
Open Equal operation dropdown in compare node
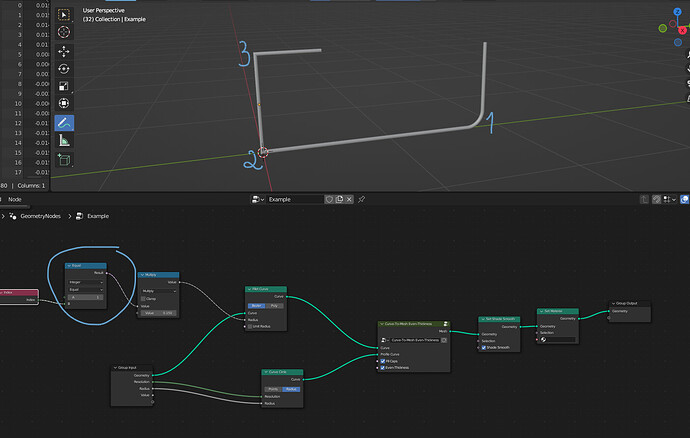pyautogui.click(x=85, y=290)
